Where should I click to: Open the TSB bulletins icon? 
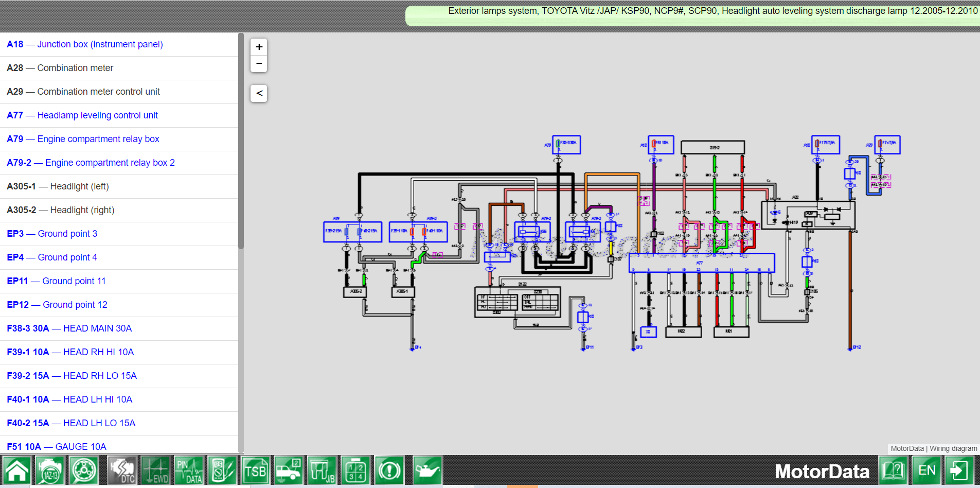pos(256,470)
